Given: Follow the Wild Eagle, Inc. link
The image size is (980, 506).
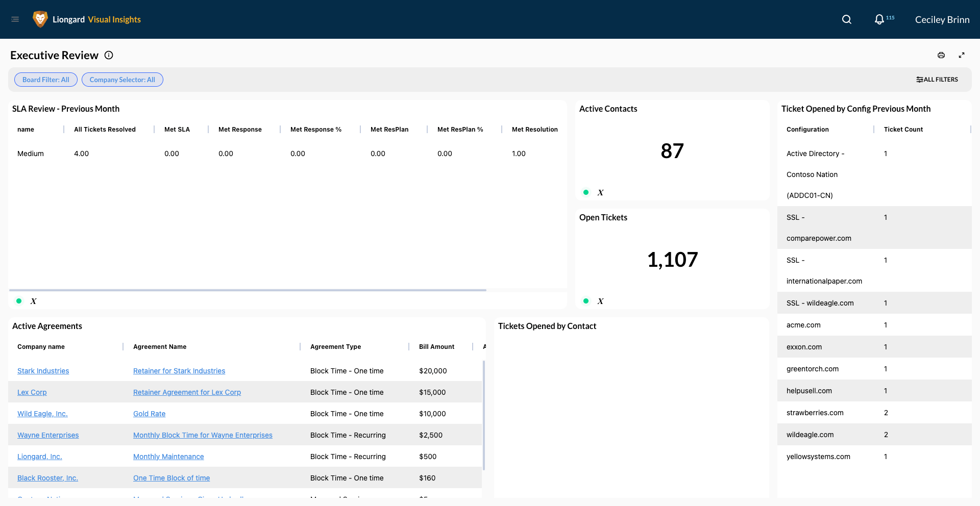Looking at the screenshot, I should pyautogui.click(x=42, y=414).
